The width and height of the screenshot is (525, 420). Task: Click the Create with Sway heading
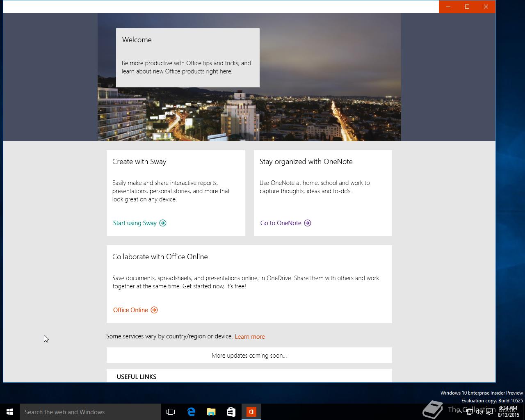[139, 162]
